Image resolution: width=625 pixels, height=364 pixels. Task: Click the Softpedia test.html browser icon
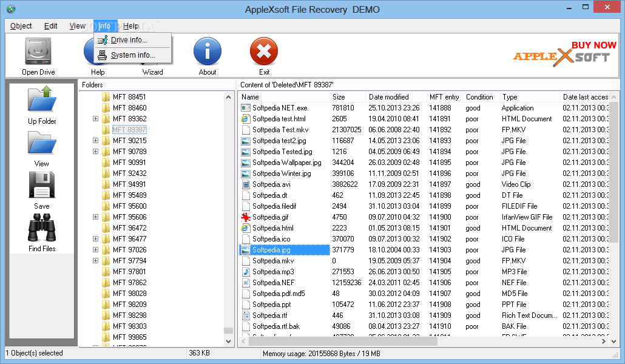[246, 119]
